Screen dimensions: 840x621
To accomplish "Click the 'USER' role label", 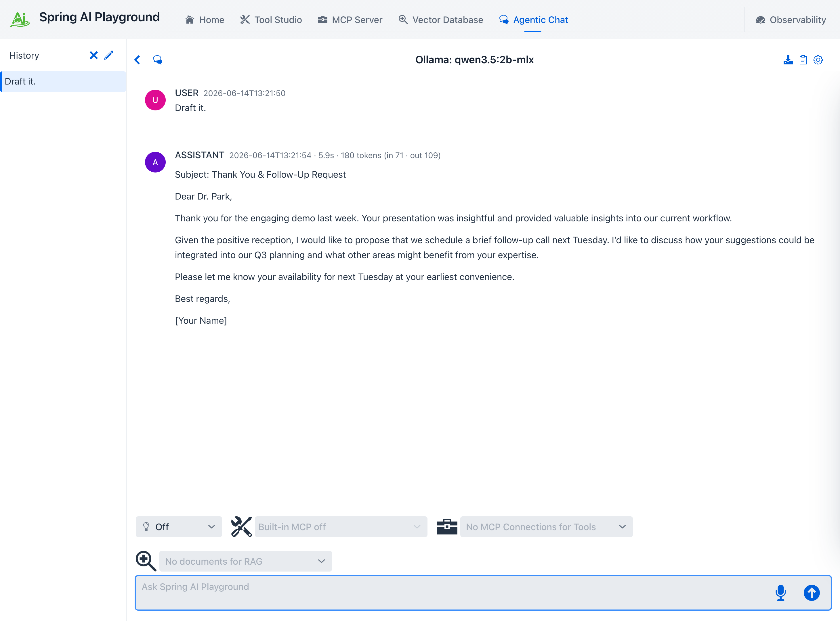I will 187,93.
